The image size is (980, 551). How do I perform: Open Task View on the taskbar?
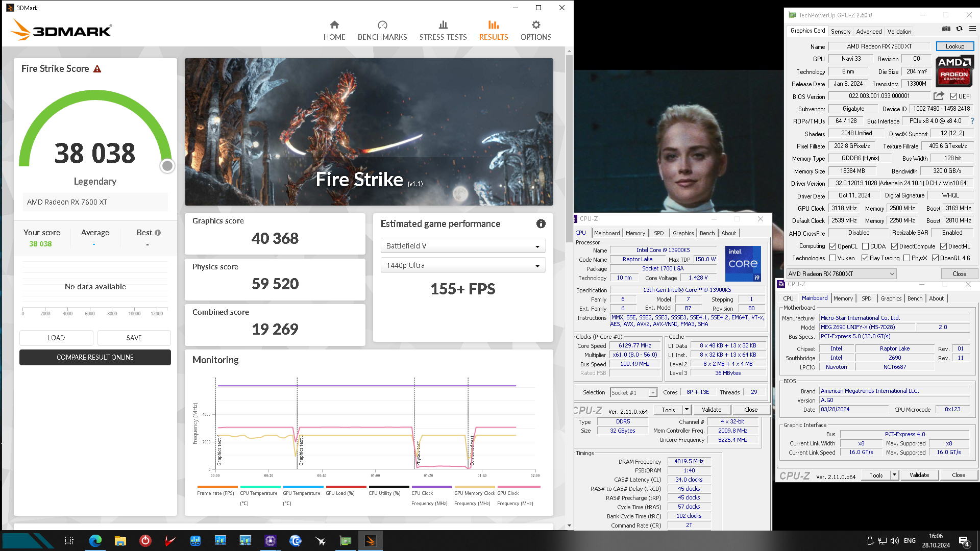[x=69, y=541]
